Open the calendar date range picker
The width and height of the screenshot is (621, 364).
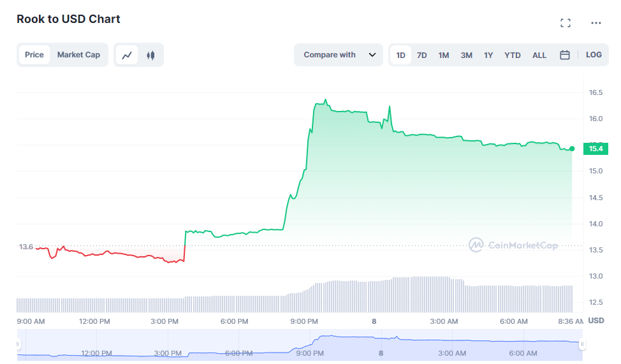pyautogui.click(x=564, y=55)
